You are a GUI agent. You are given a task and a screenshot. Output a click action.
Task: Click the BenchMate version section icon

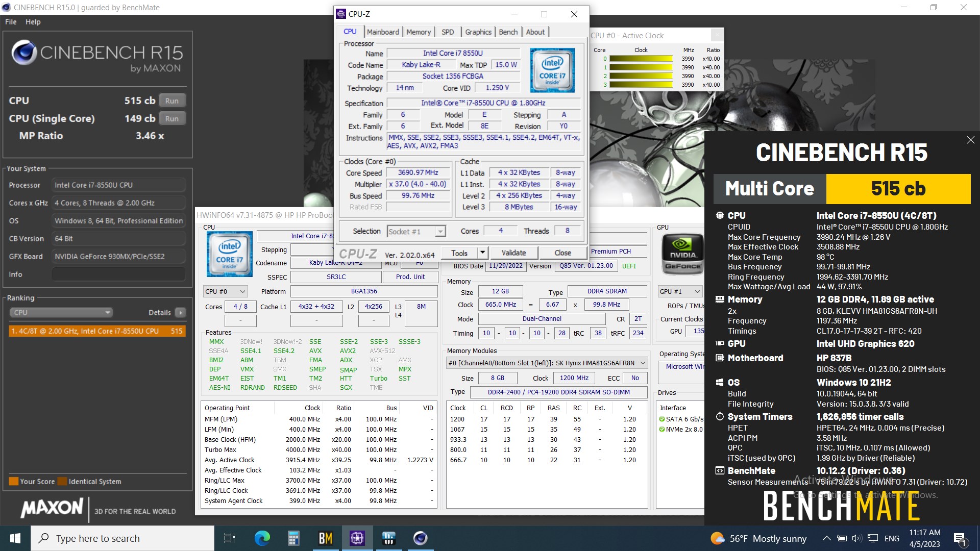pos(720,471)
